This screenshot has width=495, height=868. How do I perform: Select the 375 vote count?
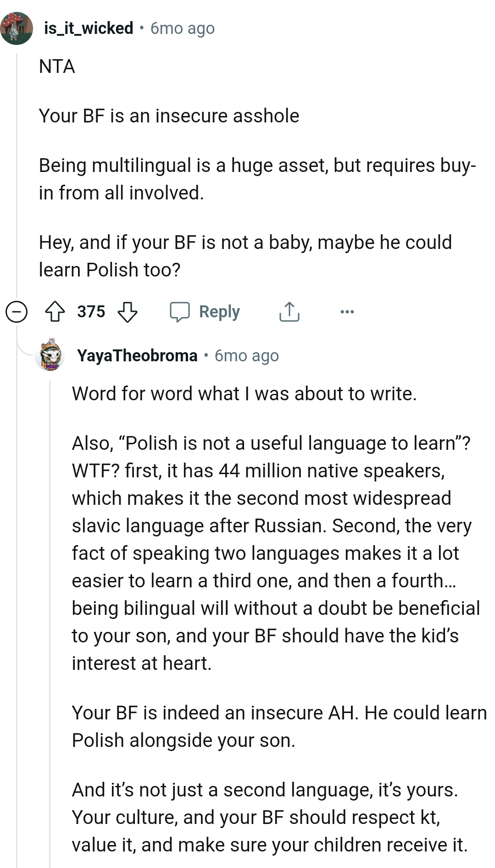(x=91, y=311)
